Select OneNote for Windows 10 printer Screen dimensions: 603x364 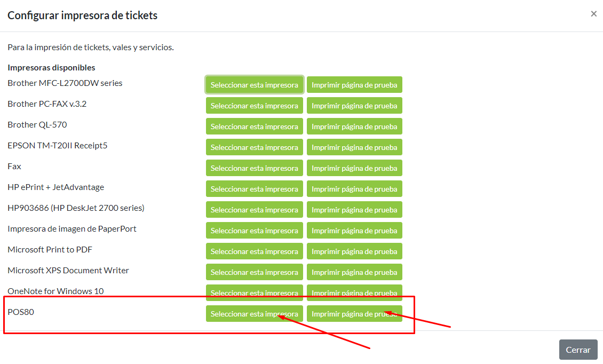(x=254, y=292)
